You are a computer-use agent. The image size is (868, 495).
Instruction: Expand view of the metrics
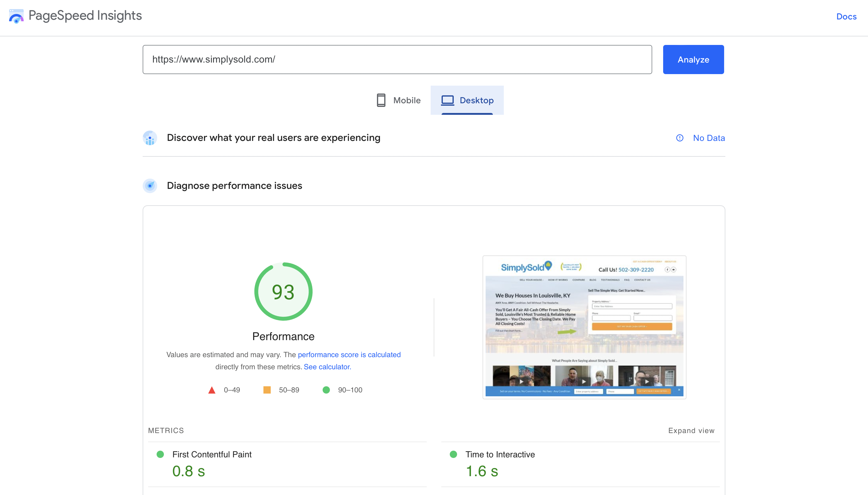691,430
